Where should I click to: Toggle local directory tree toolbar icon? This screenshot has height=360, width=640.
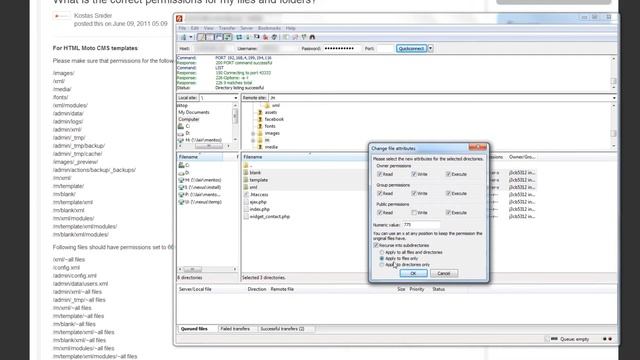coord(210,37)
